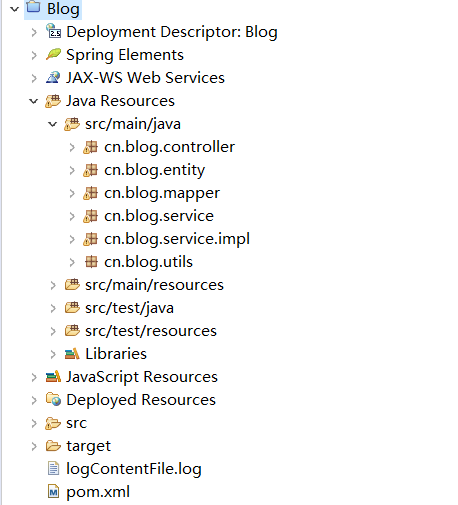Collapse the Java Resources node
This screenshot has width=458, height=505.
pyautogui.click(x=34, y=101)
